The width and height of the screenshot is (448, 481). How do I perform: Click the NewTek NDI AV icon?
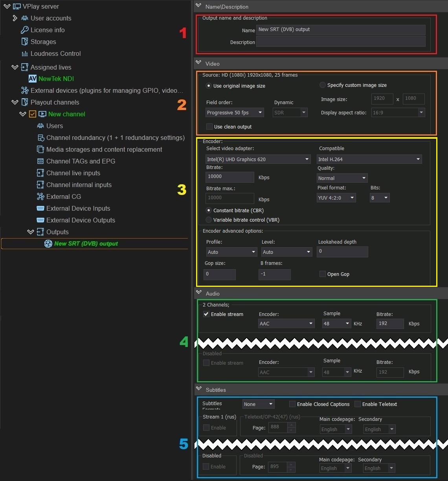click(33, 79)
